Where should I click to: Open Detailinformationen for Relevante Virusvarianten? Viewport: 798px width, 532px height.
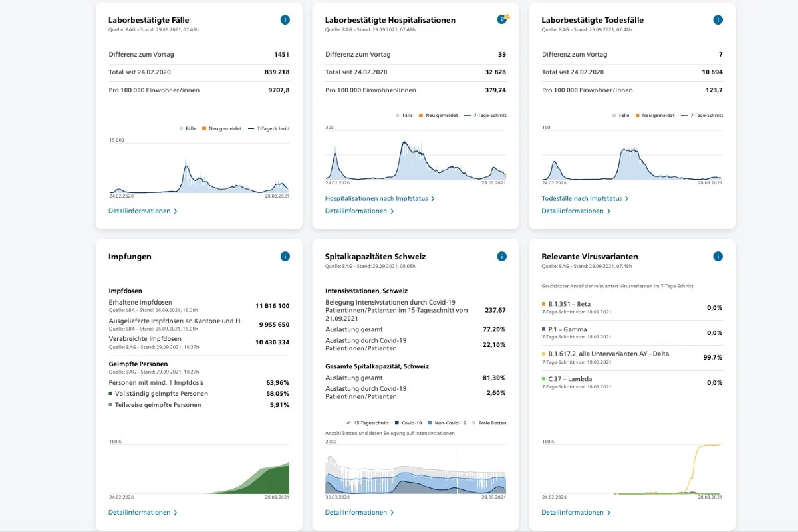[577, 513]
